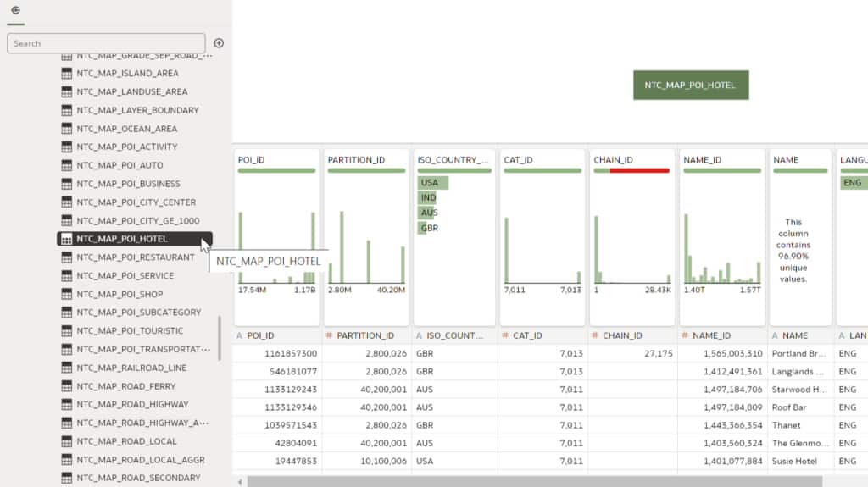Click table icon of NTC_MAP_POI_AUTO
868x487 pixels.
[x=66, y=165]
